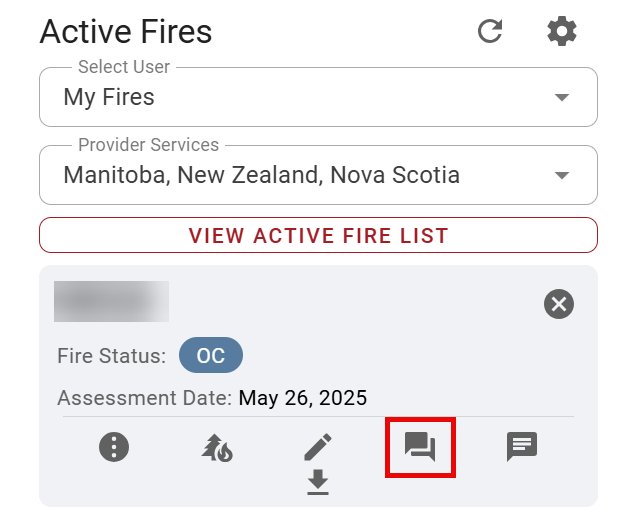Open the settings gear
Viewport: 634px width, 528px height.
click(x=562, y=31)
